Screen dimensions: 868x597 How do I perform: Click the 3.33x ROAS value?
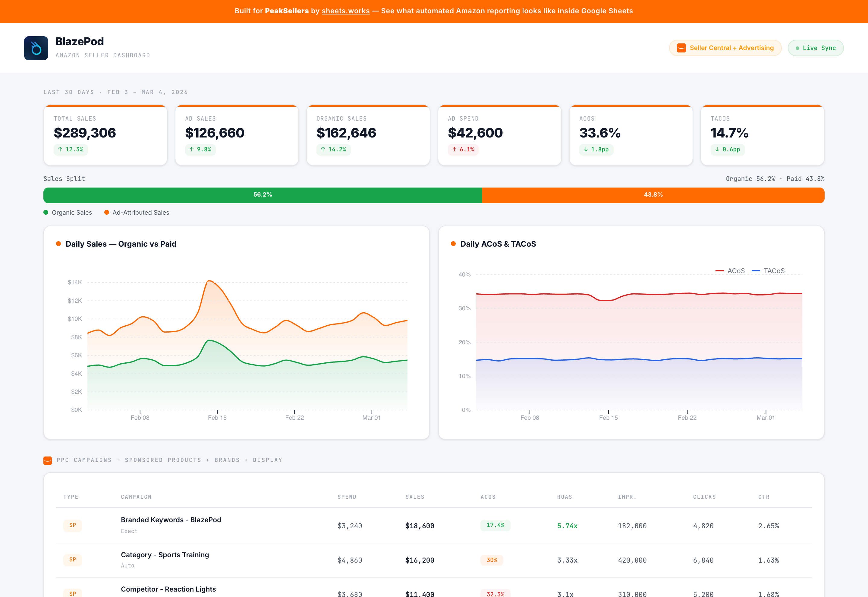[x=567, y=560]
